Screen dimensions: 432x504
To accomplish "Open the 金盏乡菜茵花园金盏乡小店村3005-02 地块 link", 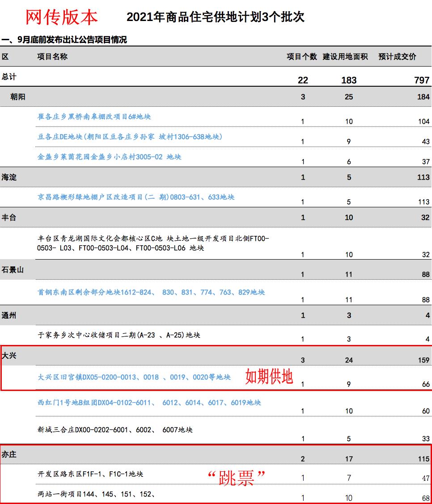I will (x=107, y=157).
